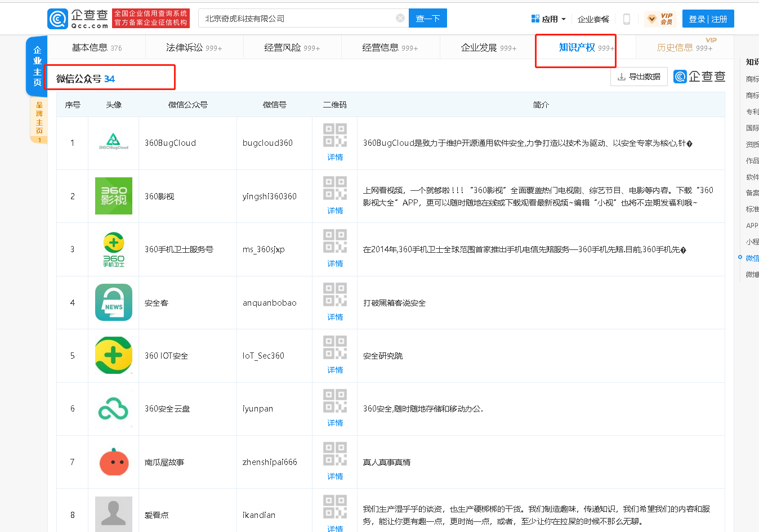This screenshot has height=532, width=759.
Task: Open the 360BugCloud avatar image
Action: pyautogui.click(x=114, y=143)
